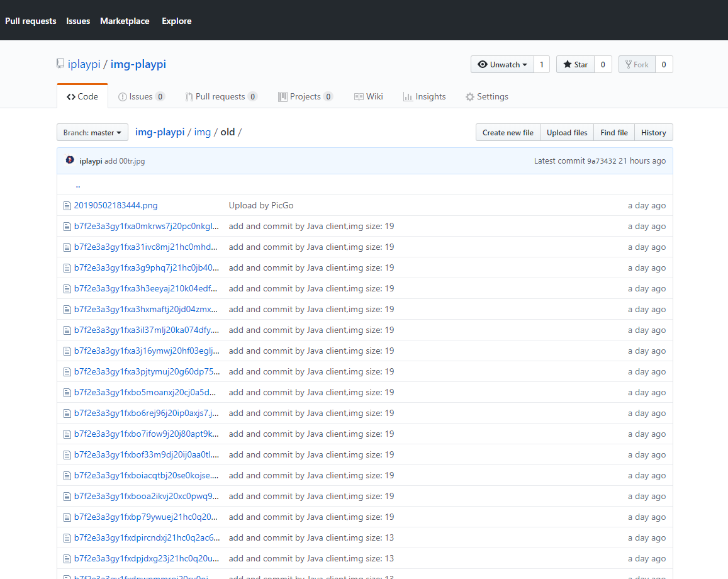This screenshot has height=579, width=728.
Task: Click file icon beside b7f2e3a3gy1fxbo6rej96j20ip0axjs7
Action: pyautogui.click(x=67, y=413)
